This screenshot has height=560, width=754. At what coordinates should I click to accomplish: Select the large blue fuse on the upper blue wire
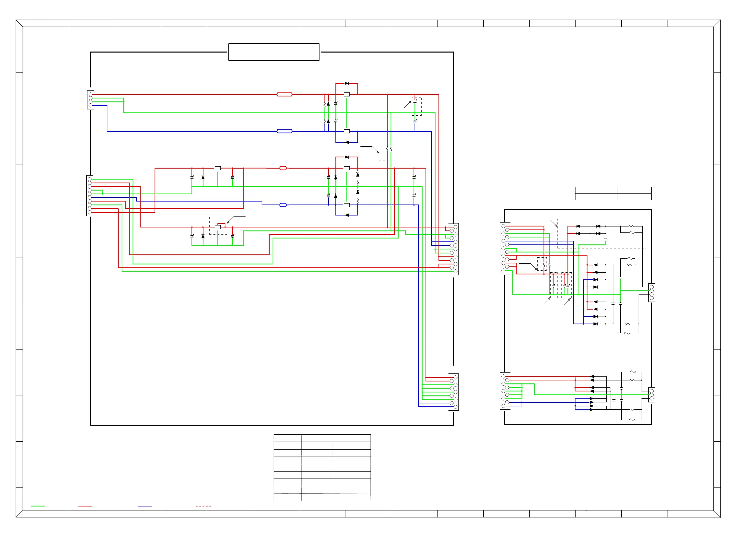285,131
